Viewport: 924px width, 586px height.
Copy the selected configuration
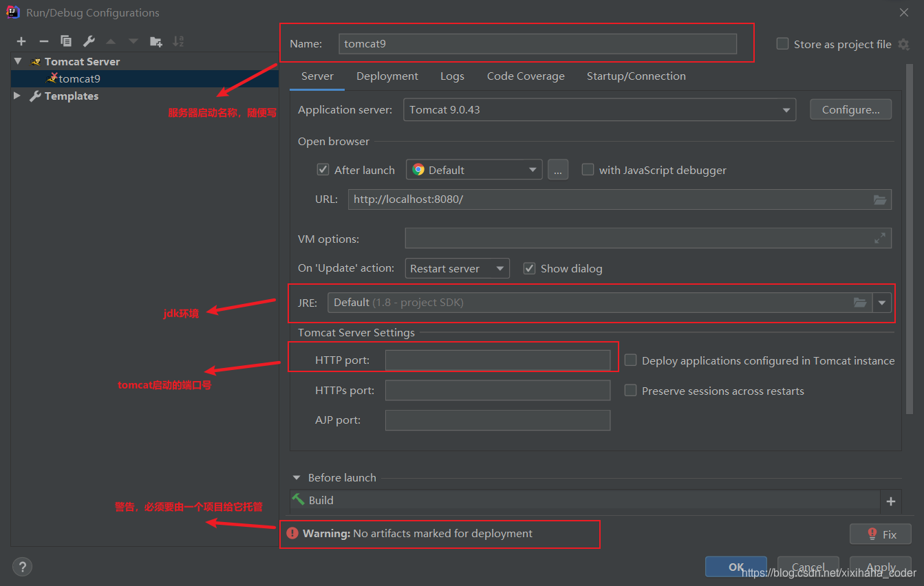point(66,41)
